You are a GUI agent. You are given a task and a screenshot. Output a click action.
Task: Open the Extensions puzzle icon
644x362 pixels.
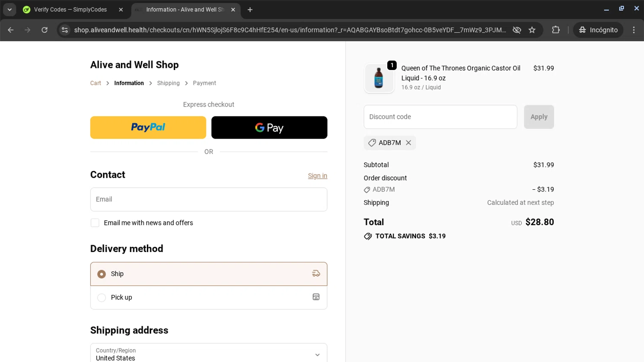pos(556,30)
